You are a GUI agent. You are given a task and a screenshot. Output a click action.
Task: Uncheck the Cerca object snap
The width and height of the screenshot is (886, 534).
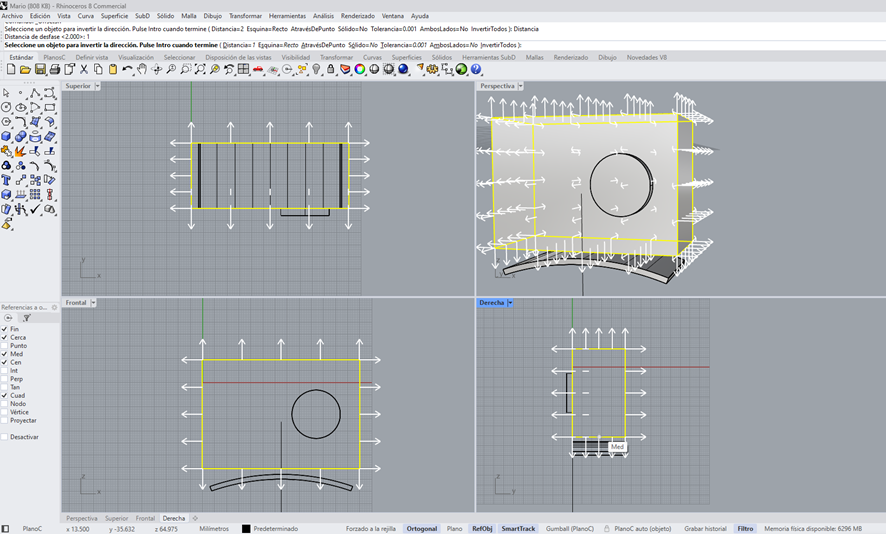(5, 337)
